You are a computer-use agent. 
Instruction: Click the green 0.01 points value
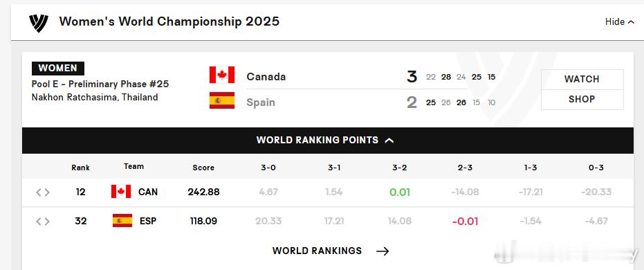tap(400, 192)
